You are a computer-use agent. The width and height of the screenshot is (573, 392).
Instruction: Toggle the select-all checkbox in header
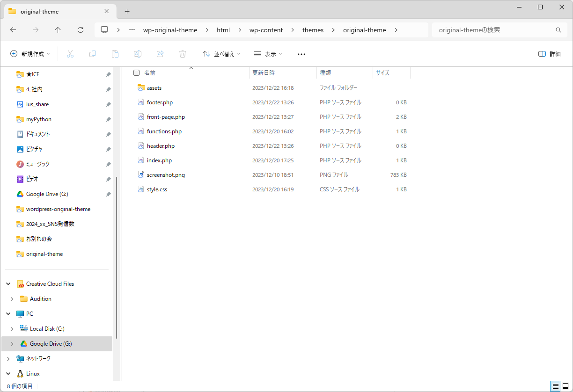tap(137, 73)
